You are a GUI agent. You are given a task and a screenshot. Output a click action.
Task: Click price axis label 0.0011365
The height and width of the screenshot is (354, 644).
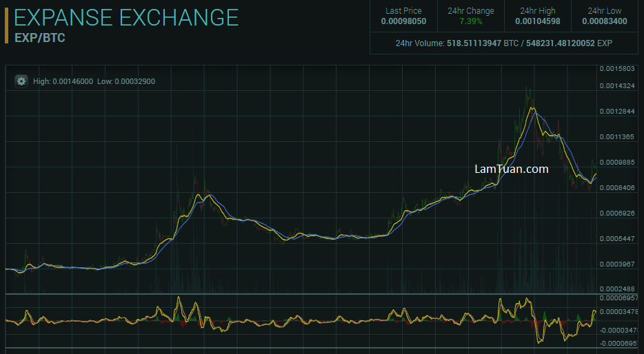coord(617,136)
